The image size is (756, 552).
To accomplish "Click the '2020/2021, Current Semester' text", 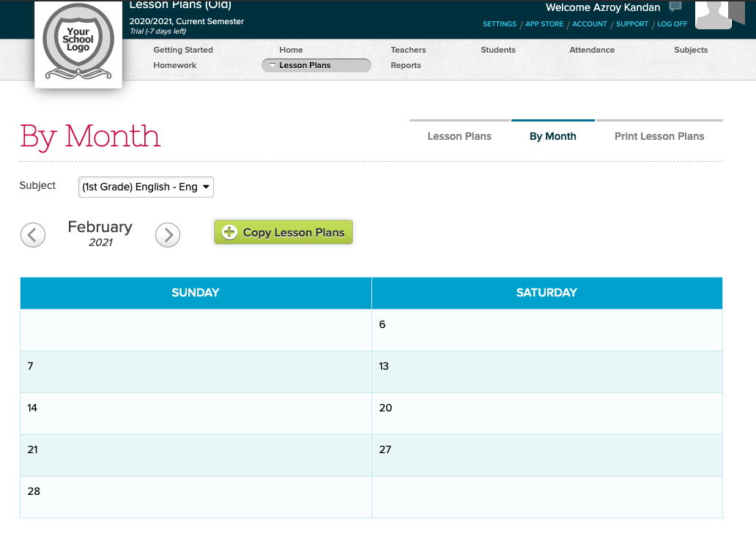I will pyautogui.click(x=187, y=21).
